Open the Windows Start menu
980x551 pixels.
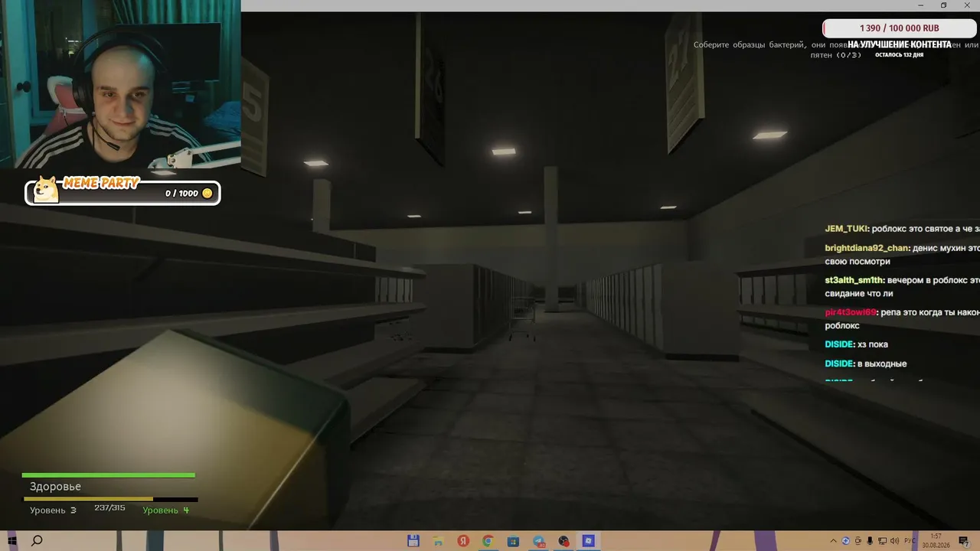12,541
